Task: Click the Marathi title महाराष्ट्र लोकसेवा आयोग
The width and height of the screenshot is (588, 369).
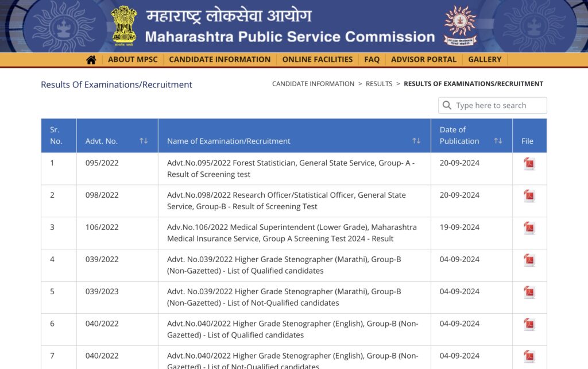Action: tap(229, 16)
